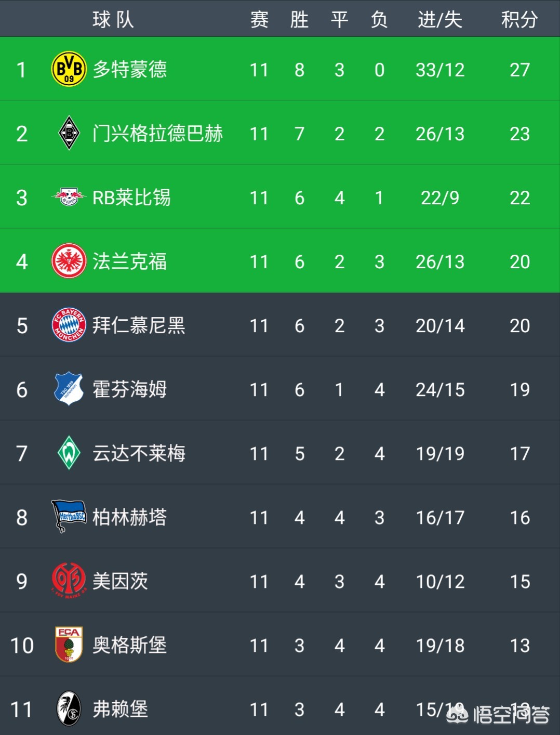Select the 霍芬海姆 points value 19
560x735 pixels.
pyautogui.click(x=519, y=389)
